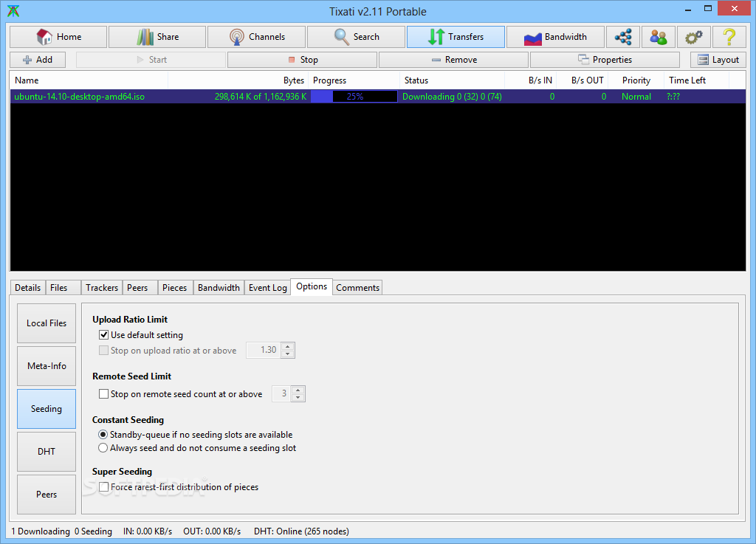Decrease the remote seed count
Image resolution: width=756 pixels, height=544 pixels.
[x=298, y=398]
